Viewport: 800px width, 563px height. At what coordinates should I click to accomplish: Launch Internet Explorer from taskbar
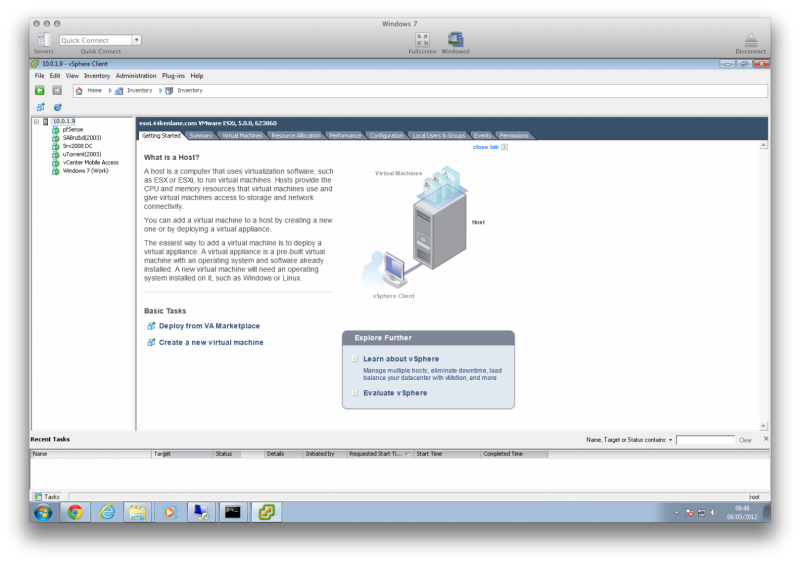point(107,512)
